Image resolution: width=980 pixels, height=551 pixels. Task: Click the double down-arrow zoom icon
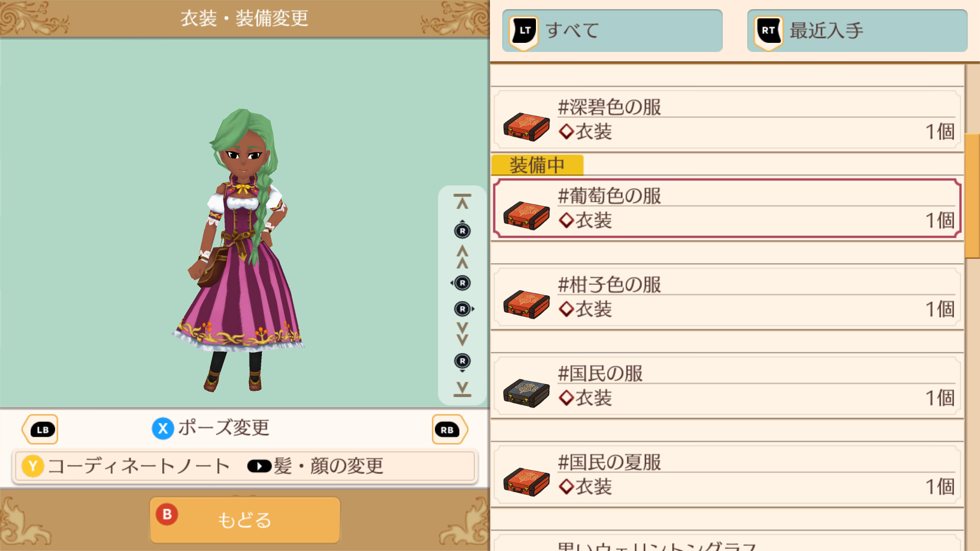click(462, 334)
